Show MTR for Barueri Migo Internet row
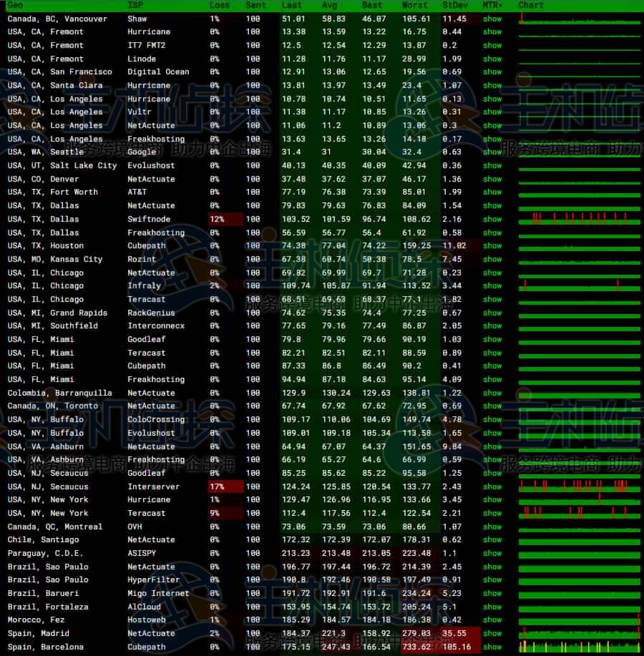The image size is (644, 656). (x=492, y=594)
